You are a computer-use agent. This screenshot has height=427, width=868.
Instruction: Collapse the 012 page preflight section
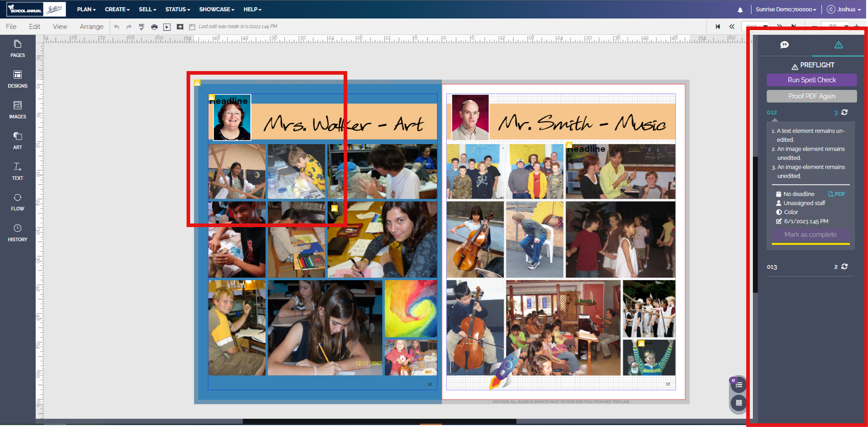772,113
